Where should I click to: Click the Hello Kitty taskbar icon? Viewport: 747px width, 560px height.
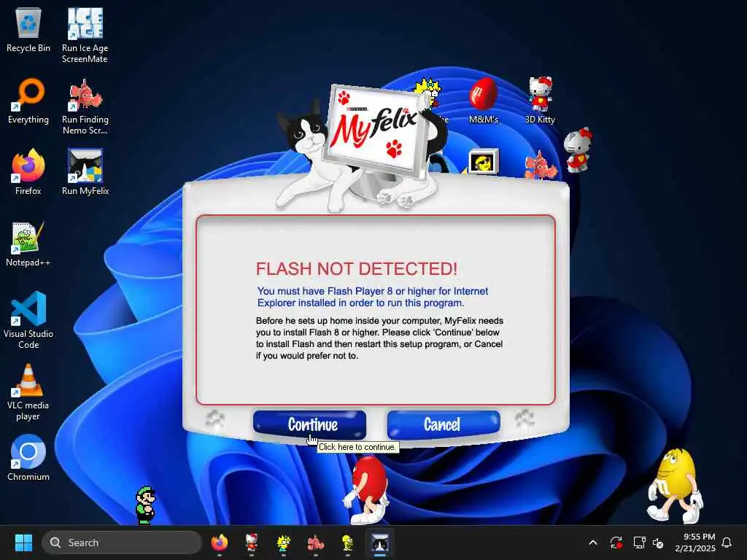click(x=252, y=542)
